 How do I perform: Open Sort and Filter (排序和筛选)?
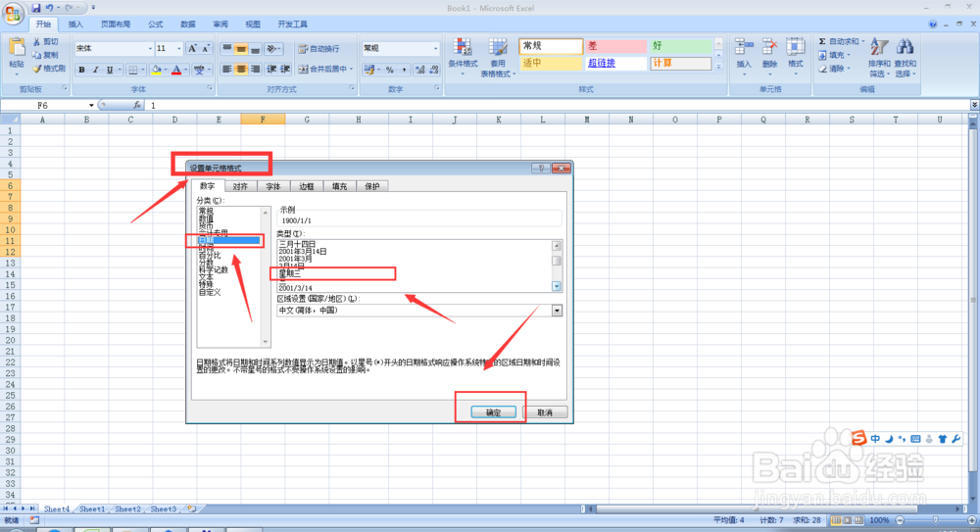click(x=879, y=56)
